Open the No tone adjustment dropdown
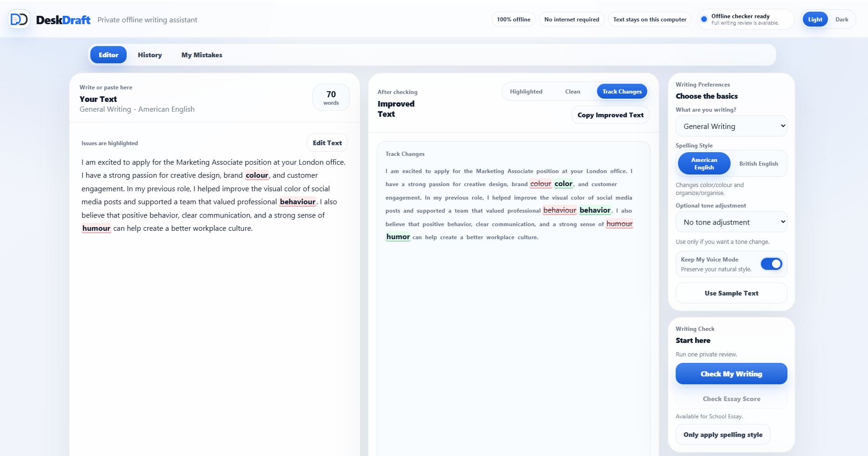Screen dimensions: 868x456 click(x=731, y=222)
